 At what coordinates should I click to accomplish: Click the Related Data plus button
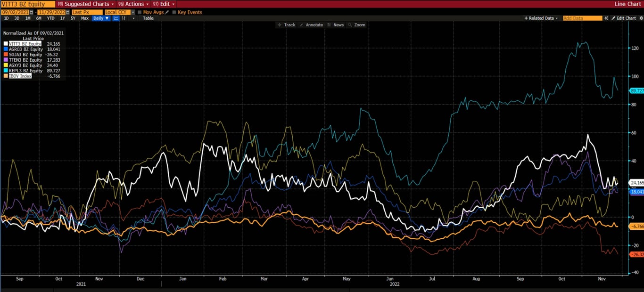[541, 18]
